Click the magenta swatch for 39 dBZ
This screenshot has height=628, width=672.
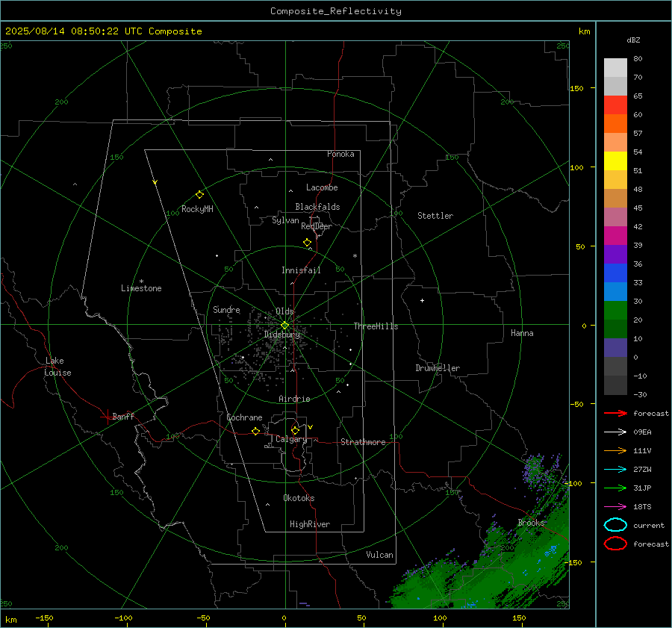pos(615,235)
